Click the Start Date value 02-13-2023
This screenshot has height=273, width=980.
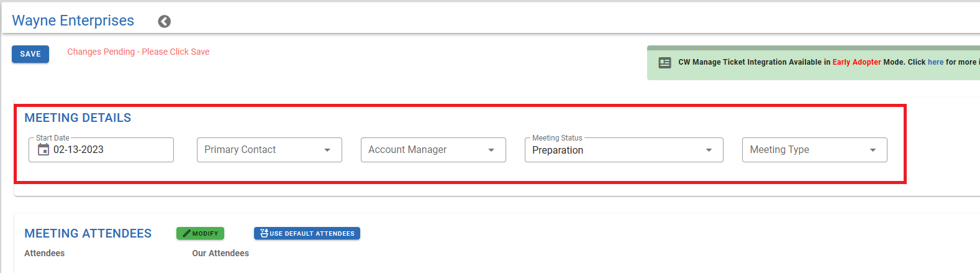(x=78, y=150)
